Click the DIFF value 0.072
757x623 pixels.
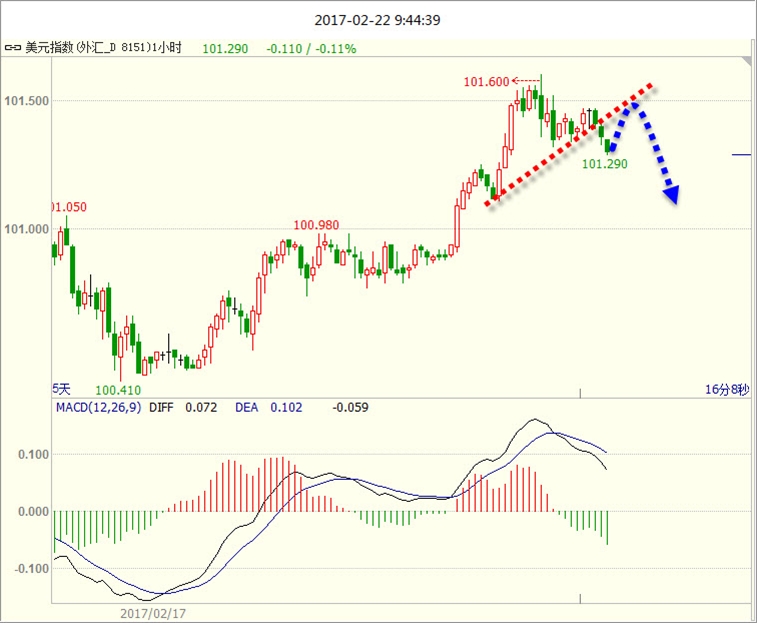click(201, 408)
